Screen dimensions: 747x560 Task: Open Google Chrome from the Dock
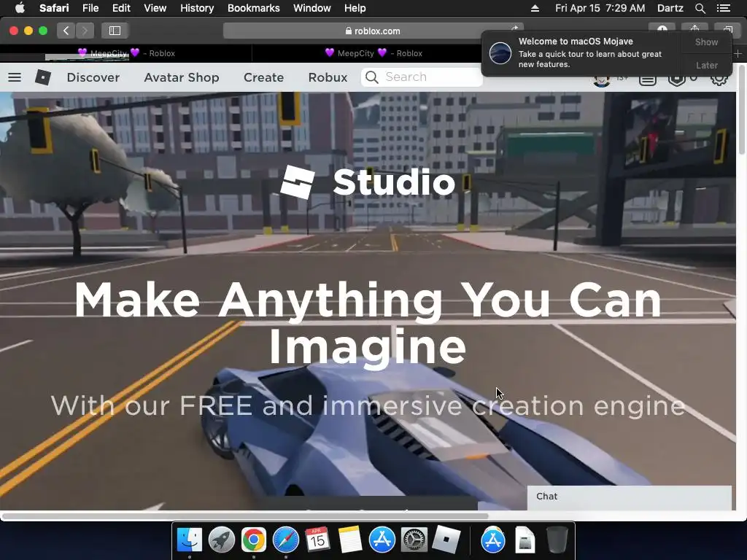[253, 540]
